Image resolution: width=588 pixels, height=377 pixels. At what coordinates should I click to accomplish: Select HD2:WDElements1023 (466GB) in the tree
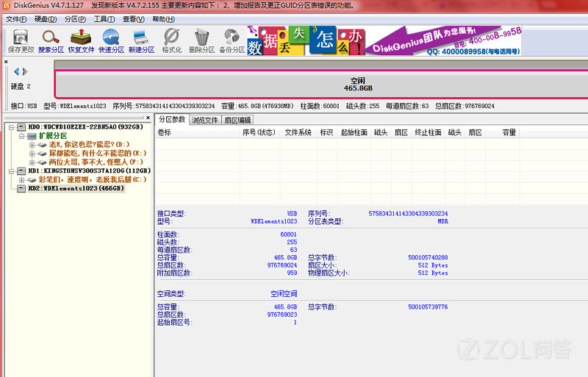click(x=76, y=188)
